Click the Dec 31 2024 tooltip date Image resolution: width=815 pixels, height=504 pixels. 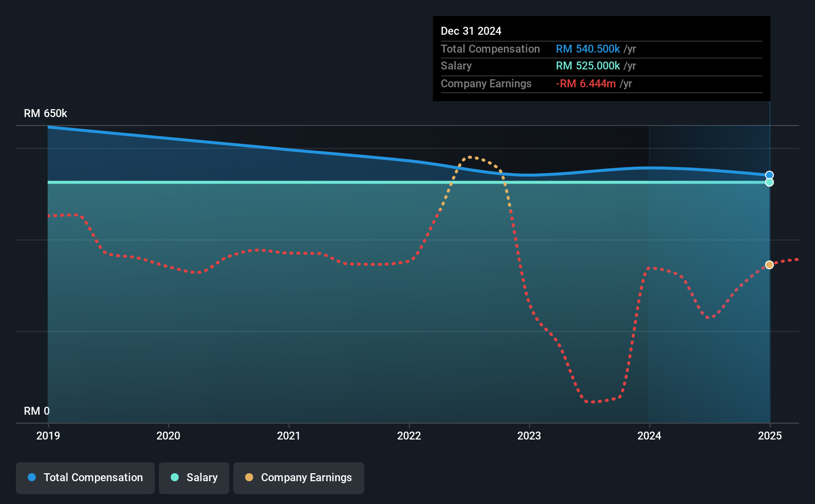point(471,31)
